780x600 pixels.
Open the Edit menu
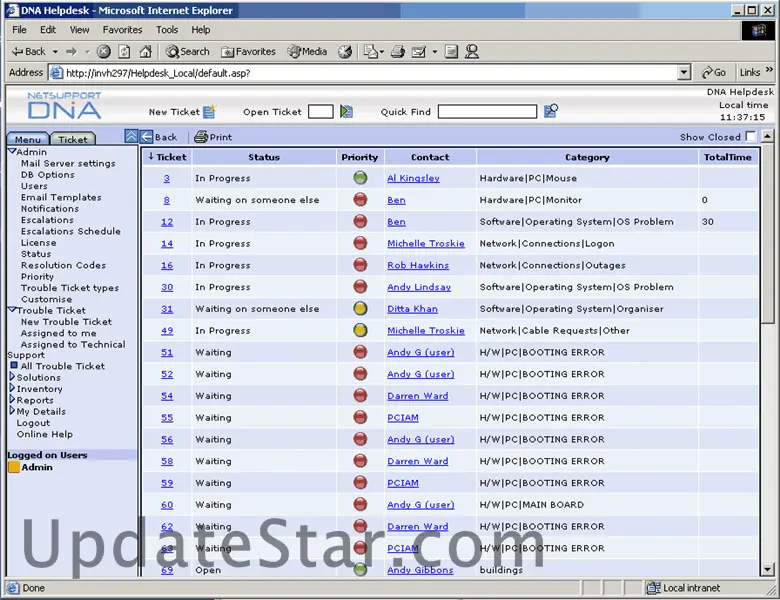click(x=48, y=30)
